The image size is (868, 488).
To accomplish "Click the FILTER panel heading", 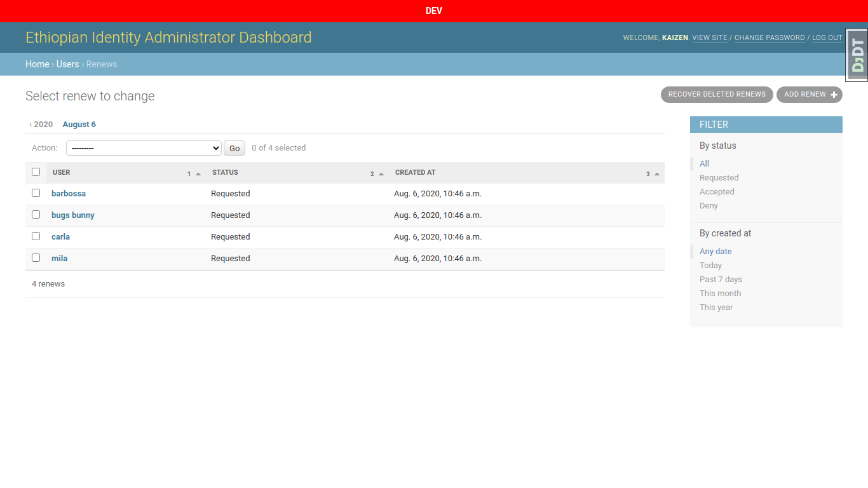I will pos(766,125).
